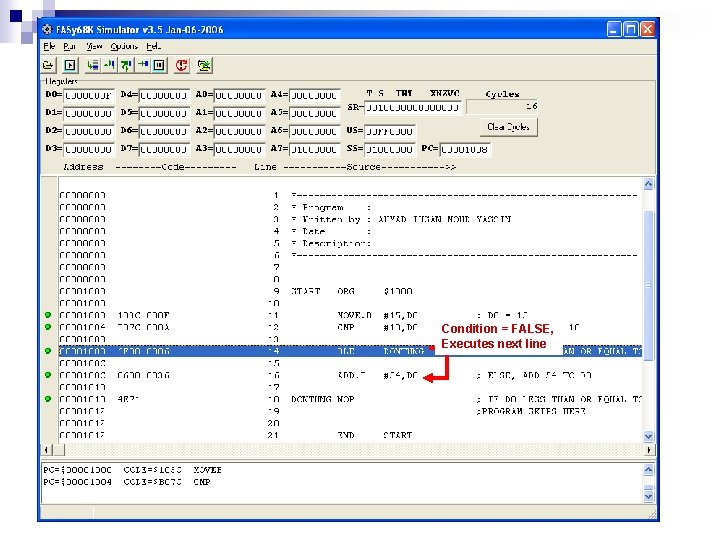Open the Options menu
The width and height of the screenshot is (720, 540).
tap(124, 46)
